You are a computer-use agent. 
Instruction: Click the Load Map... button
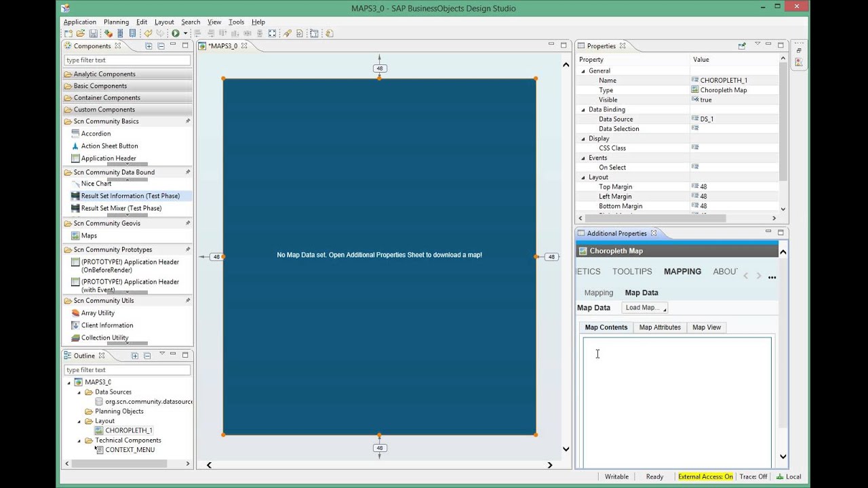point(645,308)
